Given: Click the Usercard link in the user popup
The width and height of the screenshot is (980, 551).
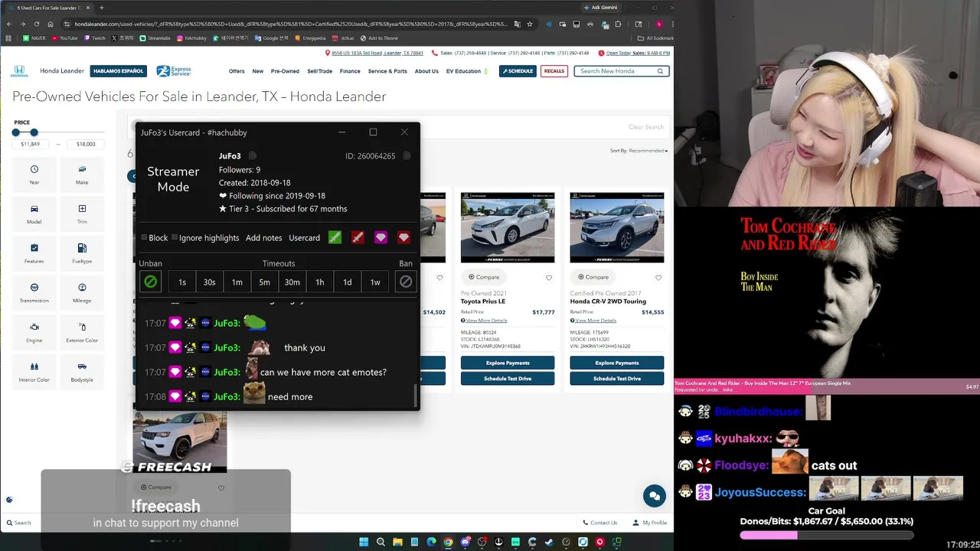Looking at the screenshot, I should click(304, 238).
